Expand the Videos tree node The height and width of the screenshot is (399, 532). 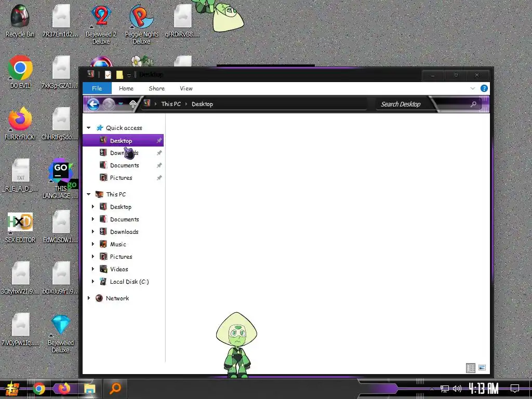[93, 269]
